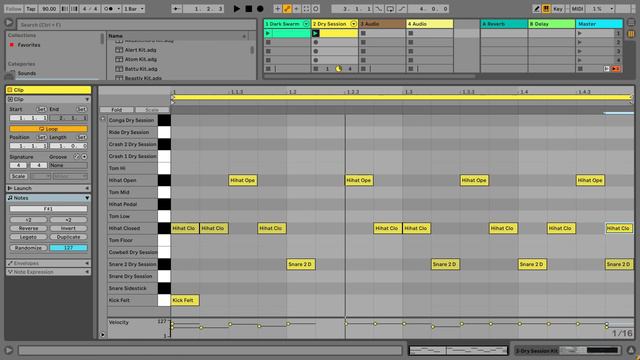Click Invert notes button
640x360 pixels.
point(68,229)
